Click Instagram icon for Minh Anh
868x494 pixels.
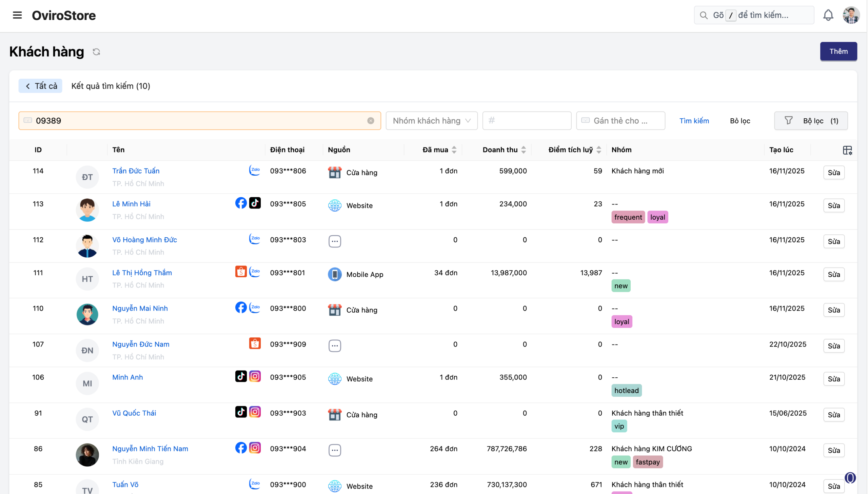coord(255,376)
